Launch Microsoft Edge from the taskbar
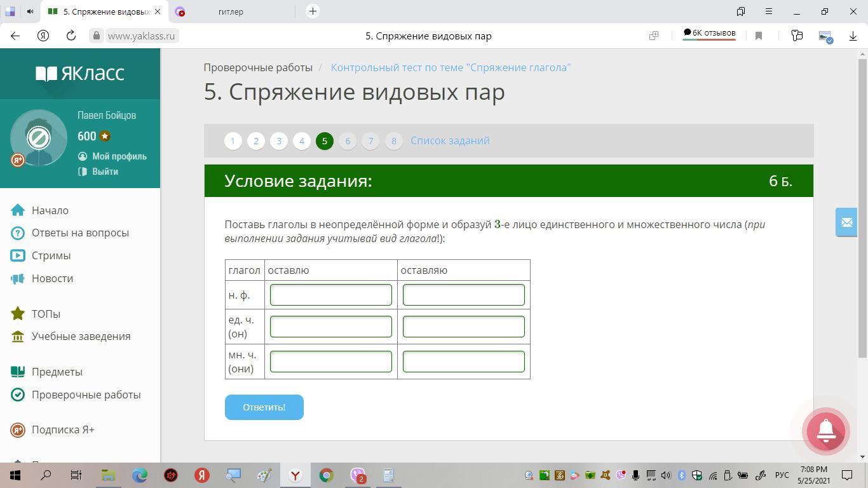This screenshot has height=488, width=868. pyautogui.click(x=139, y=475)
